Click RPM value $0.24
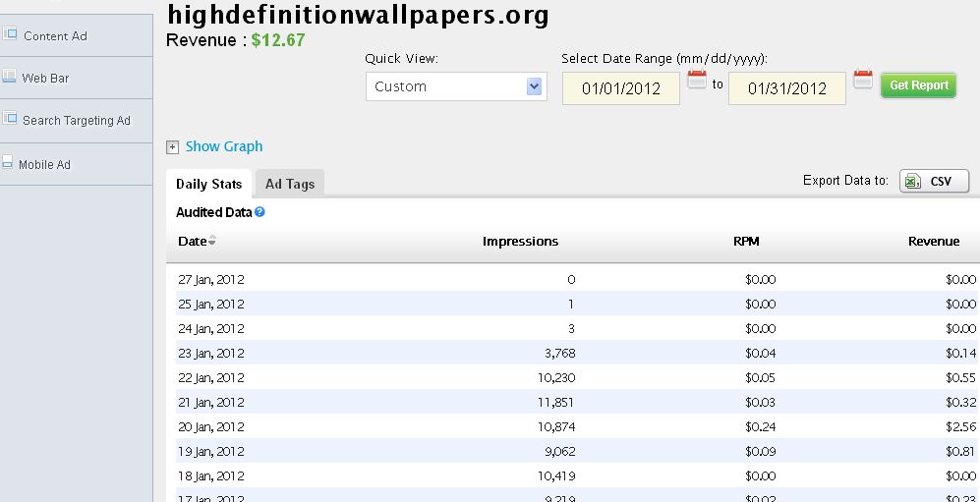 click(761, 427)
